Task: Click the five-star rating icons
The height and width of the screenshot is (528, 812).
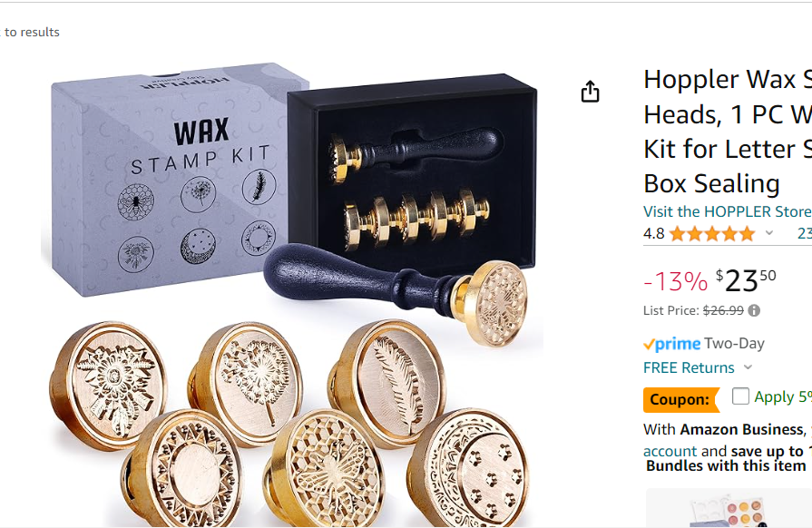Action: (x=712, y=234)
